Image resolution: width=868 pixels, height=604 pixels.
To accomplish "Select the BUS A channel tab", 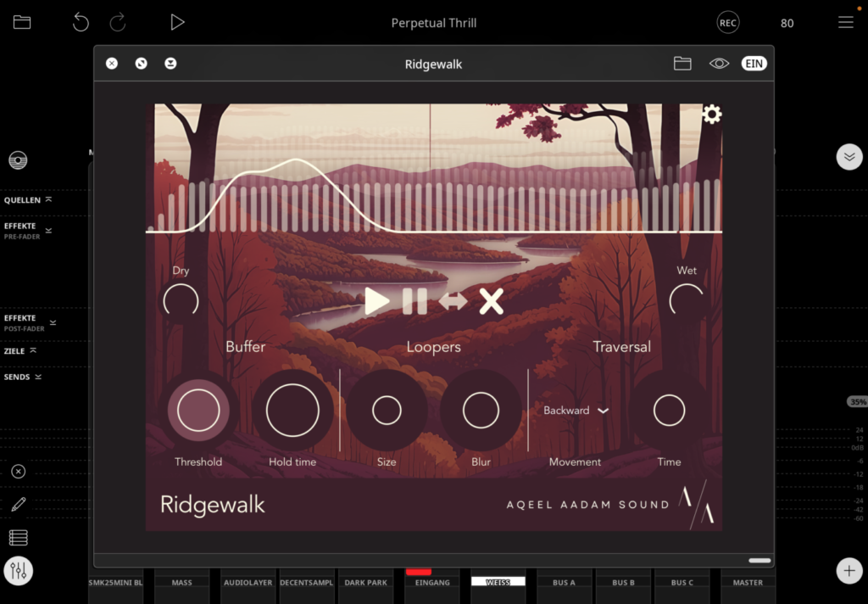I will coord(564,583).
